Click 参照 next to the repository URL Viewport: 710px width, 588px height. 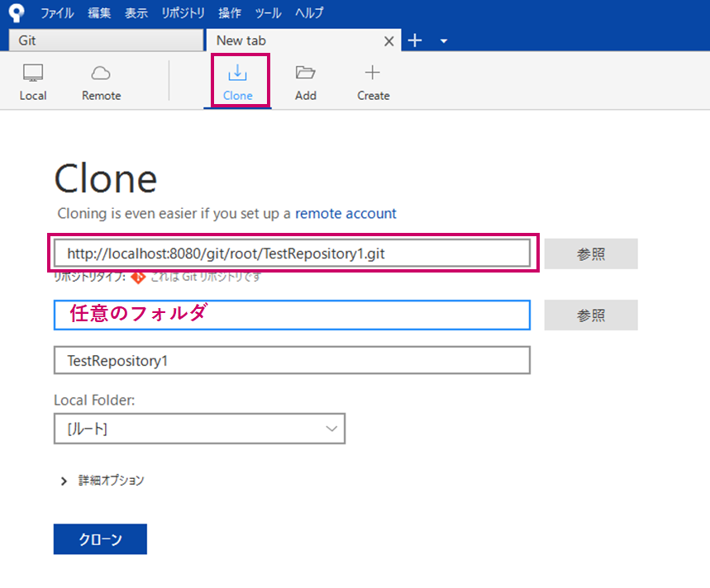pos(590,254)
